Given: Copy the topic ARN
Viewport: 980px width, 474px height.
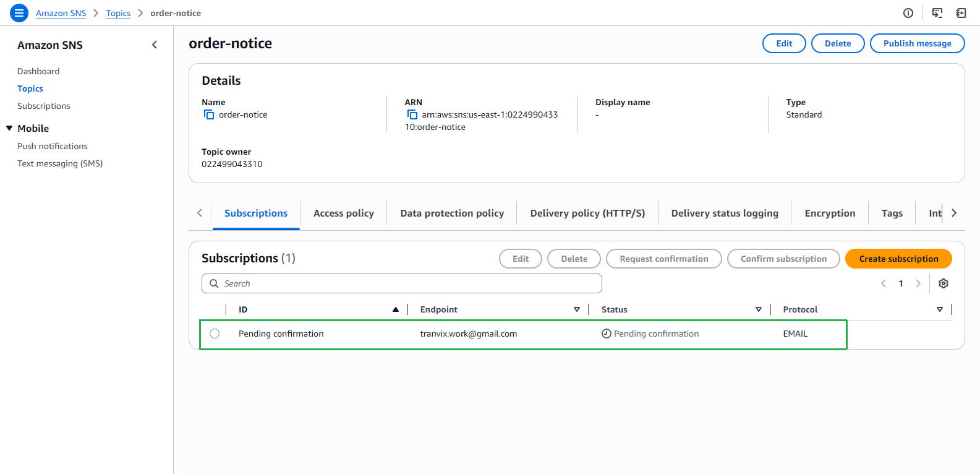Looking at the screenshot, I should coord(412,114).
